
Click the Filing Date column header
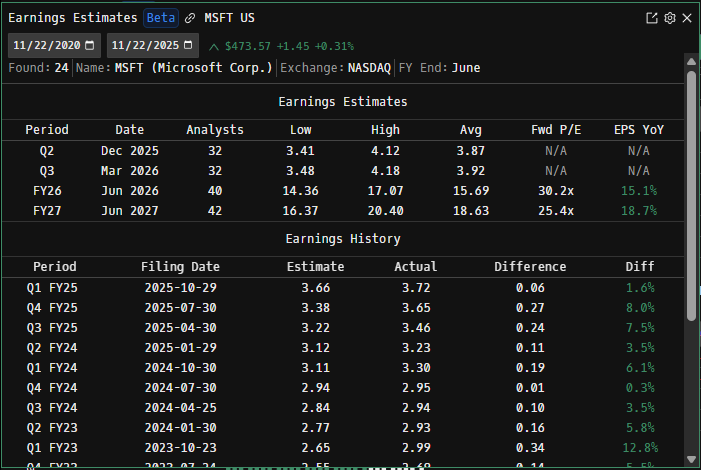(180, 267)
